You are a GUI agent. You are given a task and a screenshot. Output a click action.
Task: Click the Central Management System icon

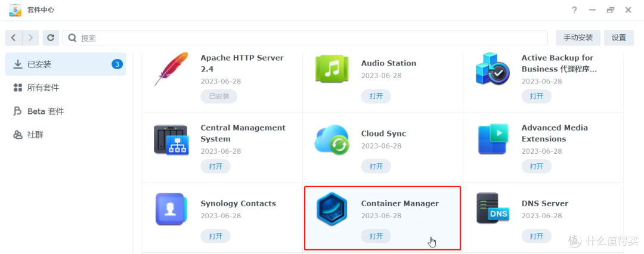point(171,140)
